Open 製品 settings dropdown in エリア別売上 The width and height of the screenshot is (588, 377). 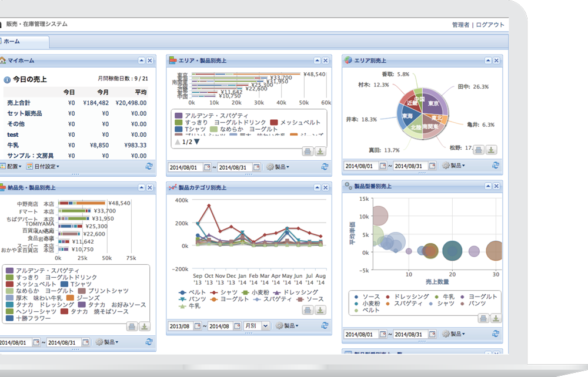(x=453, y=165)
